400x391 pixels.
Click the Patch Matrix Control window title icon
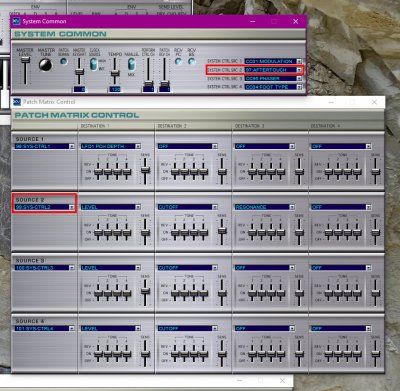(17, 102)
